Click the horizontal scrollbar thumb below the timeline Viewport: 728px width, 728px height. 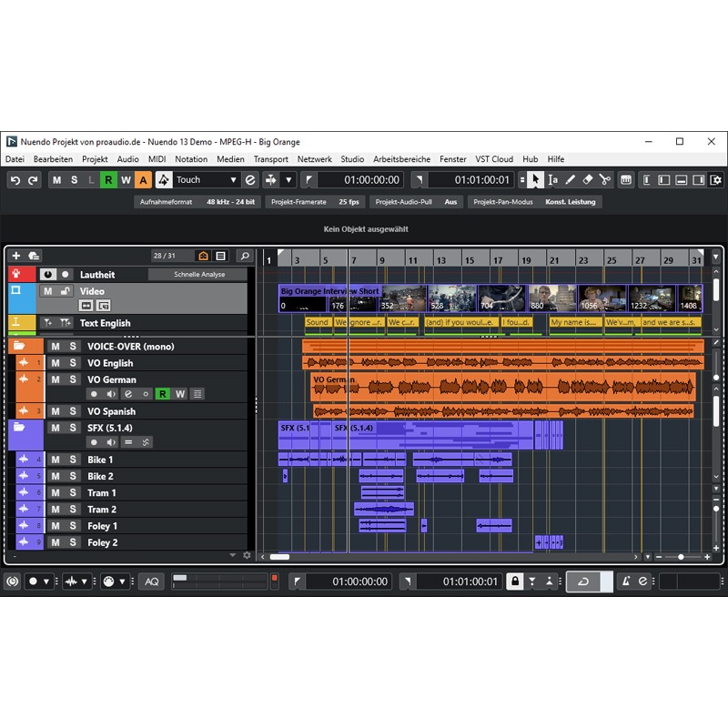pos(279,557)
